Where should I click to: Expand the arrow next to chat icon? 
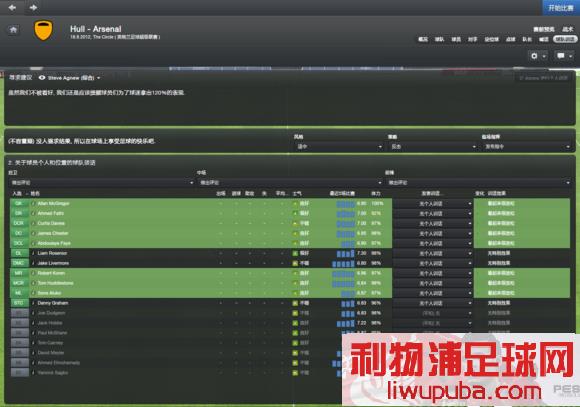click(571, 56)
